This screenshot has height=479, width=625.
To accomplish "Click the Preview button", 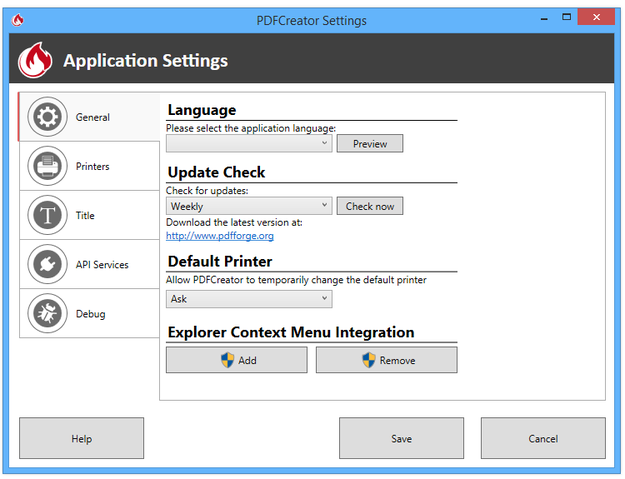I will 369,143.
